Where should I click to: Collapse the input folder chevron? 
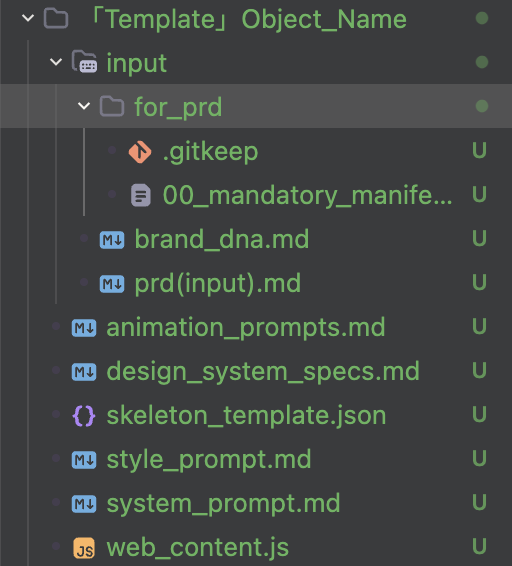[x=56, y=62]
